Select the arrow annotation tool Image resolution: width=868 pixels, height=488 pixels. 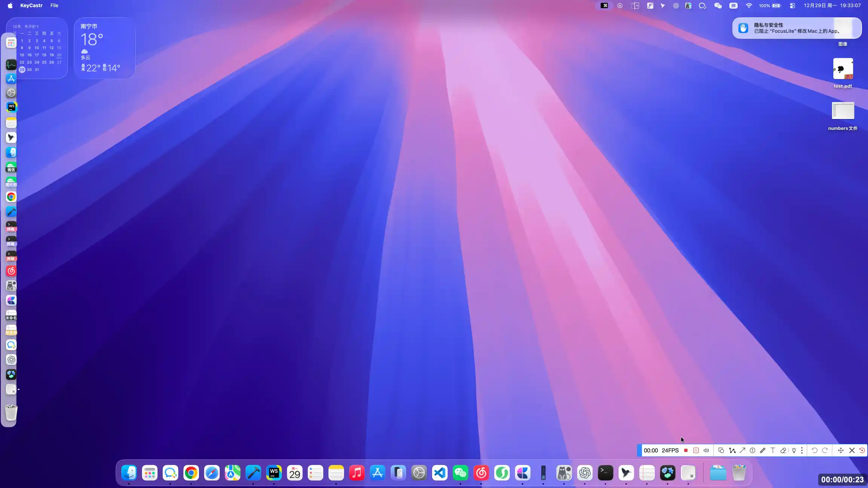(742, 450)
